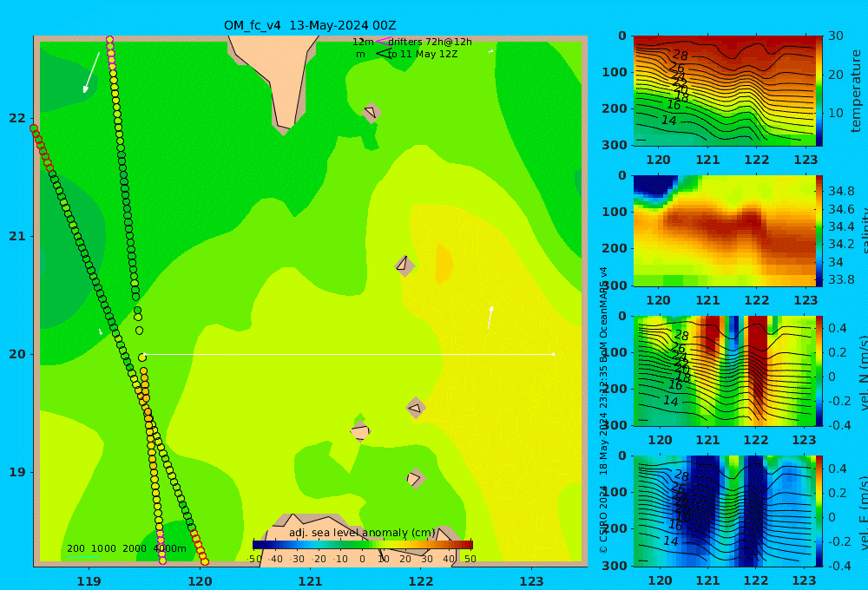Click 'adj. sea level anomaly (cm)' label
The height and width of the screenshot is (590, 868).
point(362,533)
